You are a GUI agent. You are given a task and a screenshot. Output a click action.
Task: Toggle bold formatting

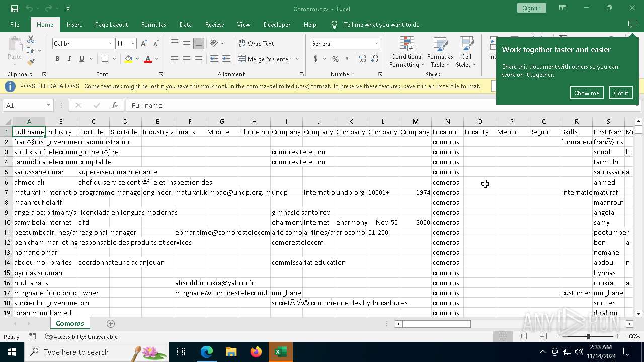tap(57, 59)
